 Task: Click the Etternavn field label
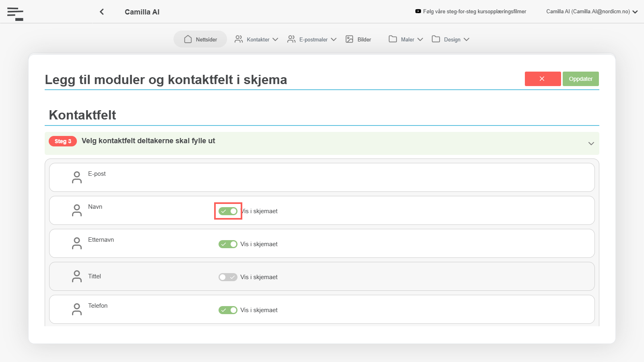coord(101,240)
